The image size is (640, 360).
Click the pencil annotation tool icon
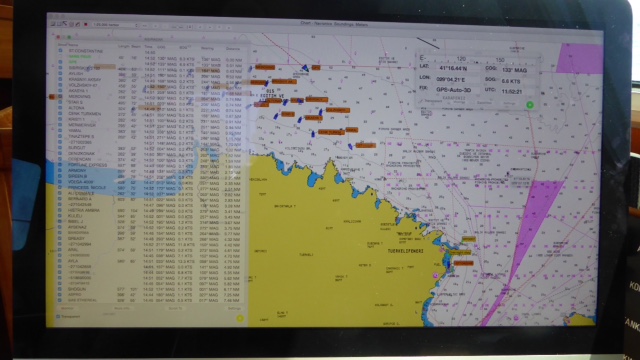click(77, 24)
